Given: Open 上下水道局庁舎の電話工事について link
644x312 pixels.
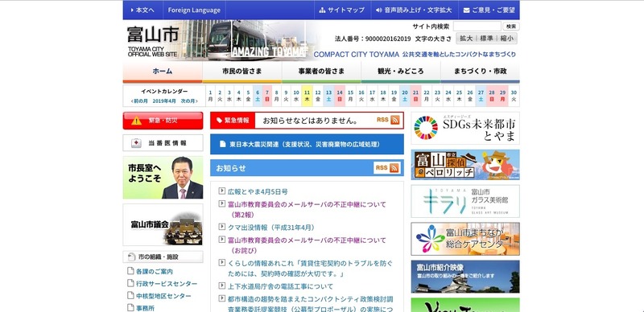Looking at the screenshot, I should pyautogui.click(x=280, y=286).
